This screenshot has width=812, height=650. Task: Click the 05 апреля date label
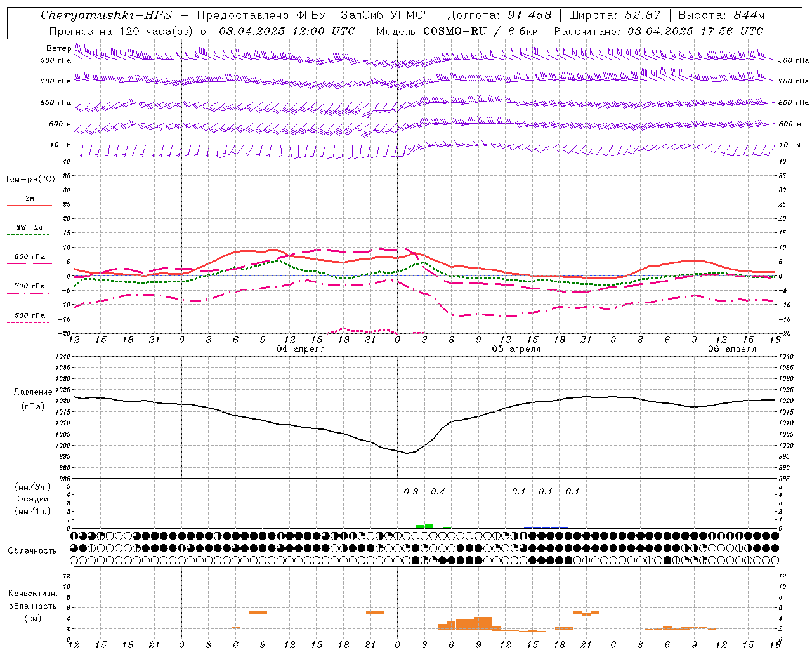click(516, 349)
